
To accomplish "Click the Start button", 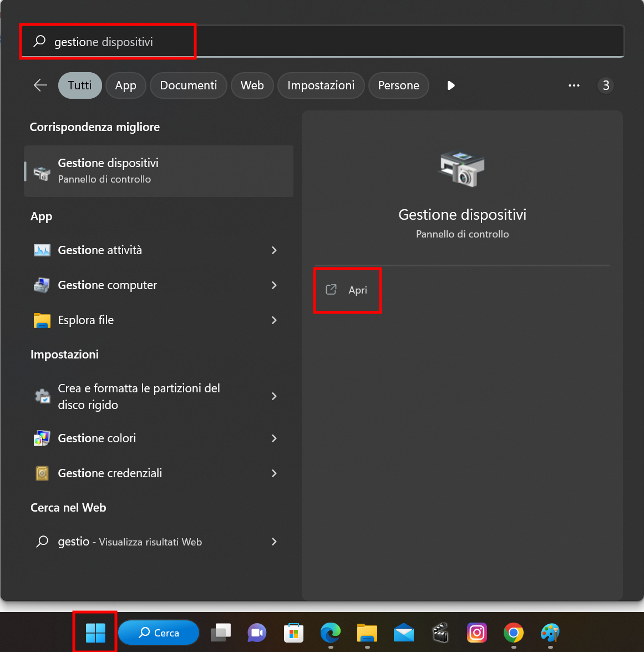I will pos(94,633).
